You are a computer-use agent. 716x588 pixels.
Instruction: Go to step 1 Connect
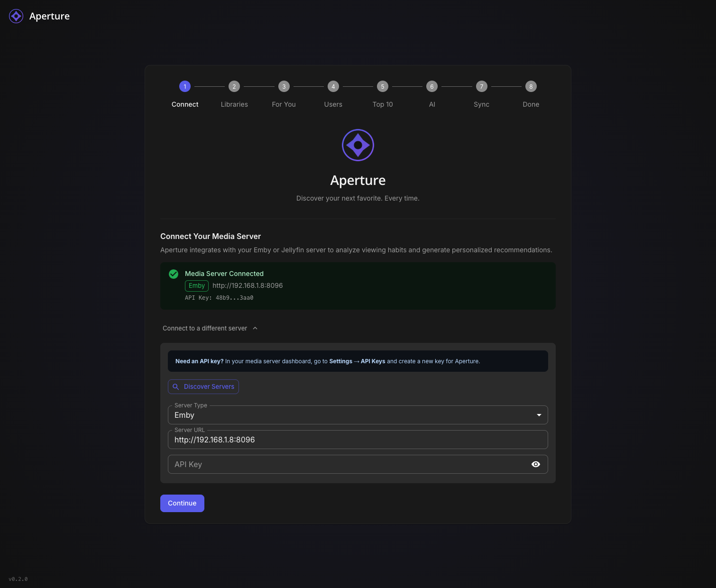(185, 94)
